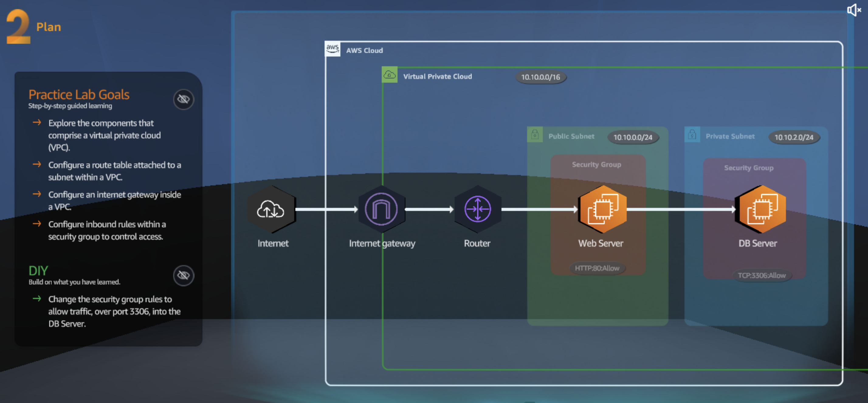Click the HTTP:80:Allow rule badge
868x403 pixels.
(x=597, y=268)
